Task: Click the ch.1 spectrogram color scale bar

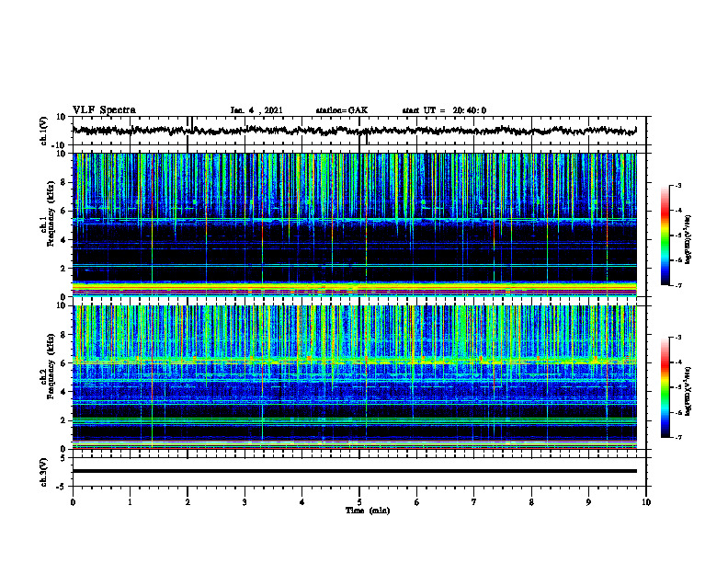Action: click(x=665, y=236)
